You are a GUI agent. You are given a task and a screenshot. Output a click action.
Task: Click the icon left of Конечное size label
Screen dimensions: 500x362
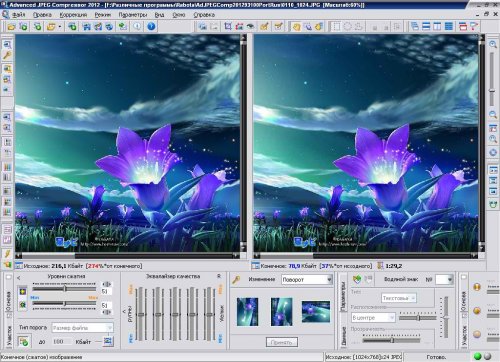click(x=256, y=266)
